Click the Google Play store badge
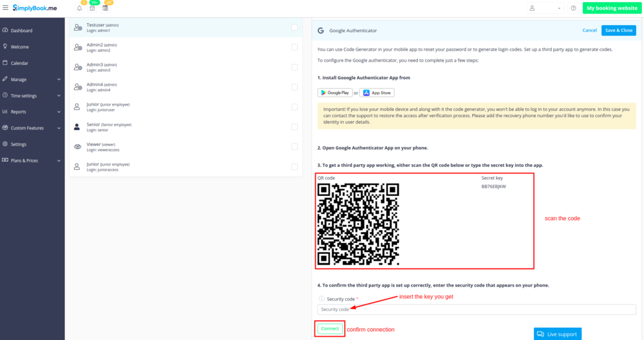The width and height of the screenshot is (644, 340). point(335,93)
